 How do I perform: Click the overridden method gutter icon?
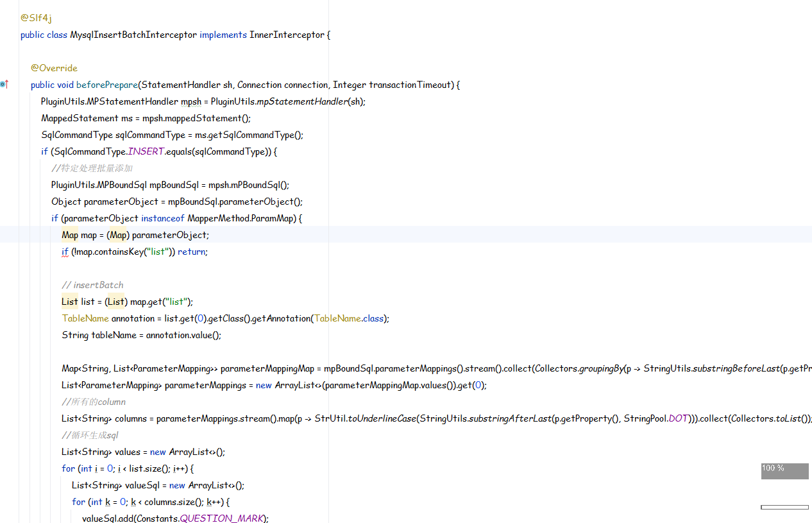coord(4,84)
